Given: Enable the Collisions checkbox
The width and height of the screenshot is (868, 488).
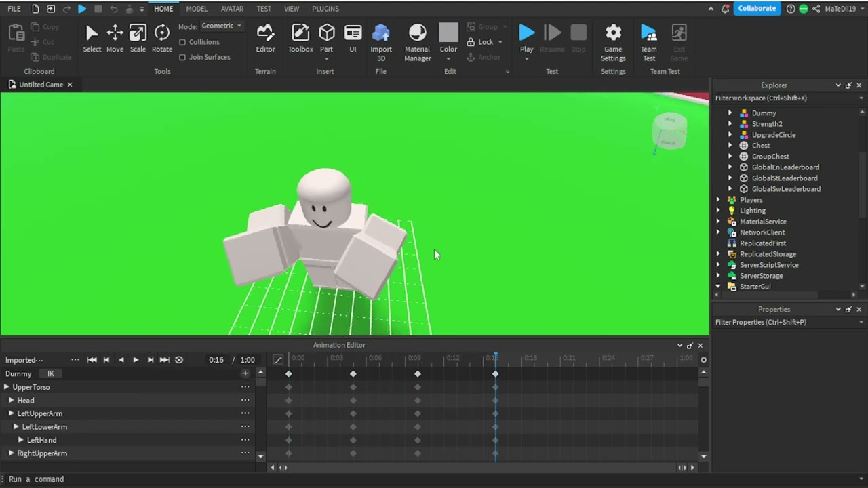Looking at the screenshot, I should [182, 42].
